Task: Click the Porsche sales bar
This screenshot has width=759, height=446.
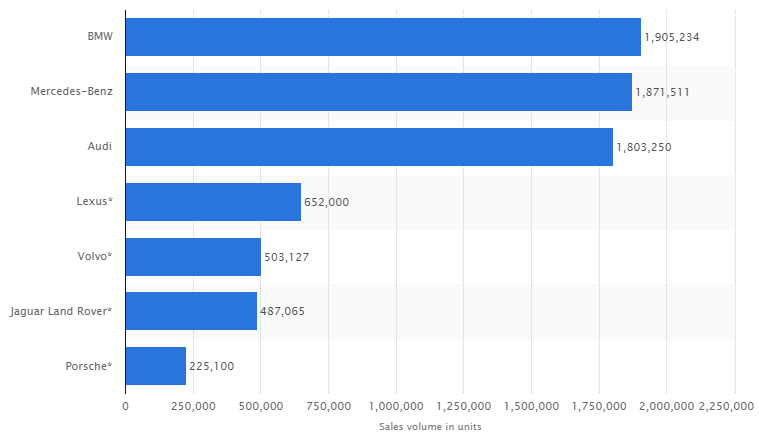Action: [155, 366]
